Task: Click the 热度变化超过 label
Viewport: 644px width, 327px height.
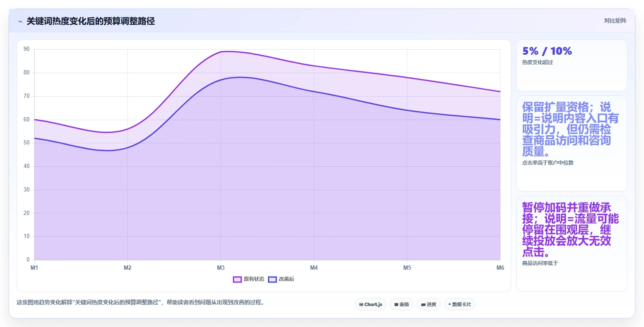Action: (538, 62)
